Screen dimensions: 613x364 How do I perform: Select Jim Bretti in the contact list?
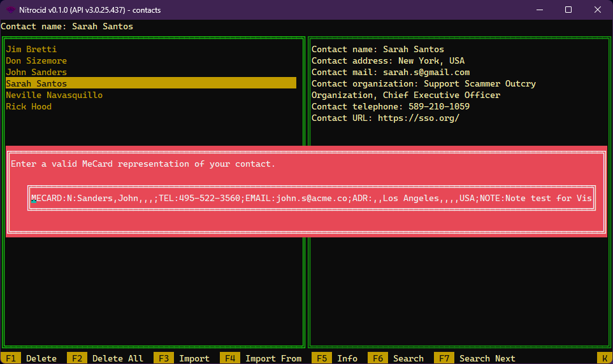point(31,49)
